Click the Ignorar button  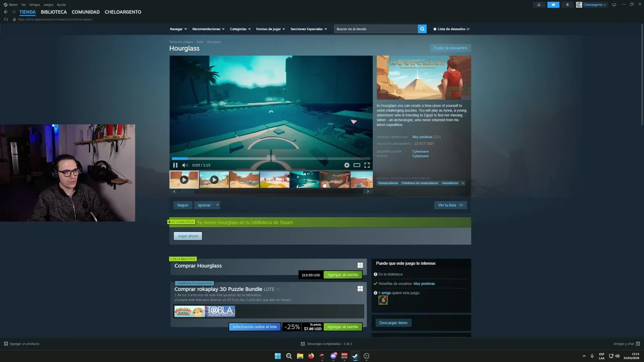(204, 205)
